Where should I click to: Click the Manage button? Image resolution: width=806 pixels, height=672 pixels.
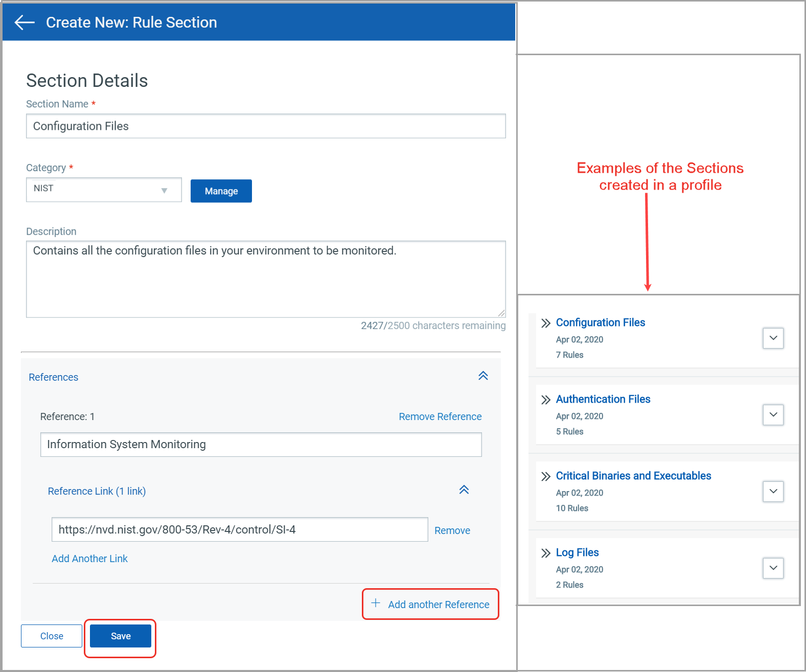tap(221, 191)
